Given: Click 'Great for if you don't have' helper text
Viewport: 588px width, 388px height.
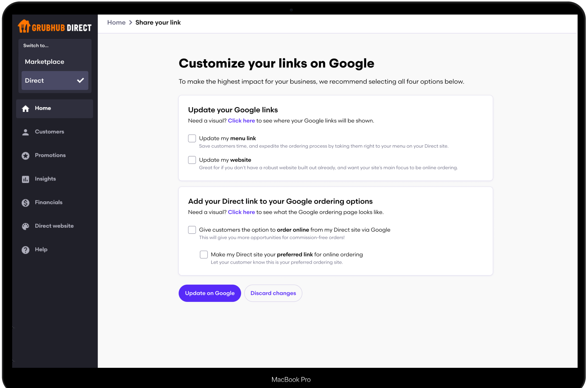Looking at the screenshot, I should pyautogui.click(x=328, y=168).
